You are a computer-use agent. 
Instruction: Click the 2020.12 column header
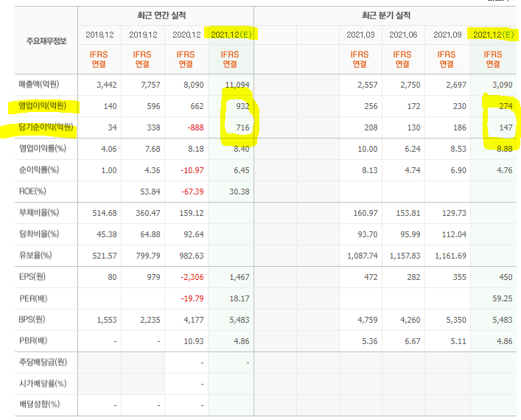coord(186,35)
